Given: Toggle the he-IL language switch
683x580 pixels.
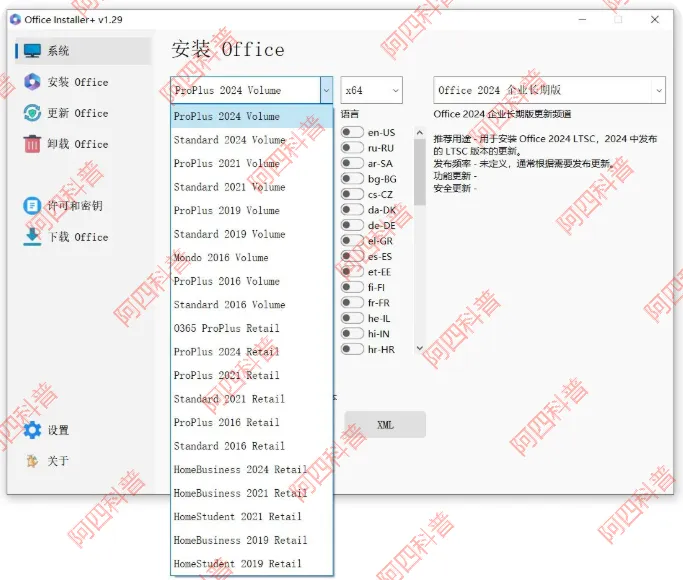Looking at the screenshot, I should [x=352, y=318].
